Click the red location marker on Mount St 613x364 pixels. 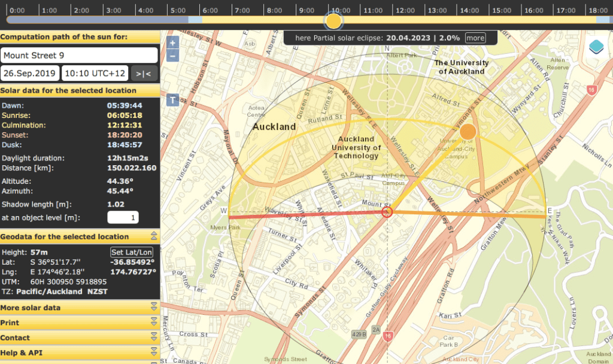387,211
